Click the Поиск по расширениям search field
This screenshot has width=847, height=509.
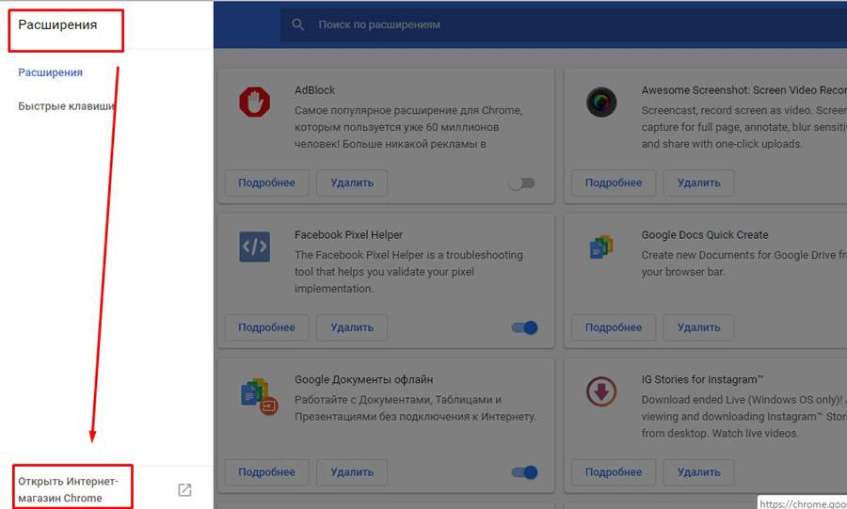pyautogui.click(x=562, y=24)
